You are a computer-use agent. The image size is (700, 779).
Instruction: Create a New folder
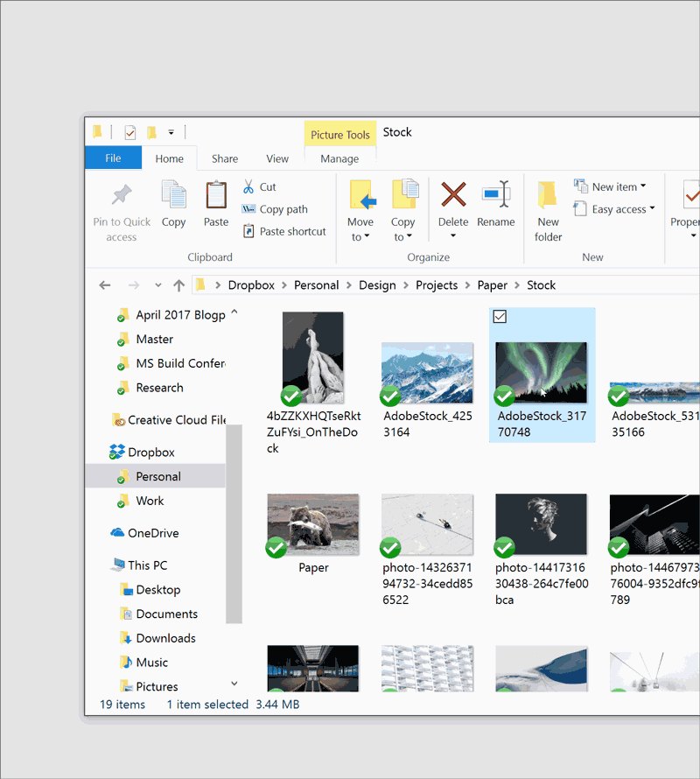(548, 212)
